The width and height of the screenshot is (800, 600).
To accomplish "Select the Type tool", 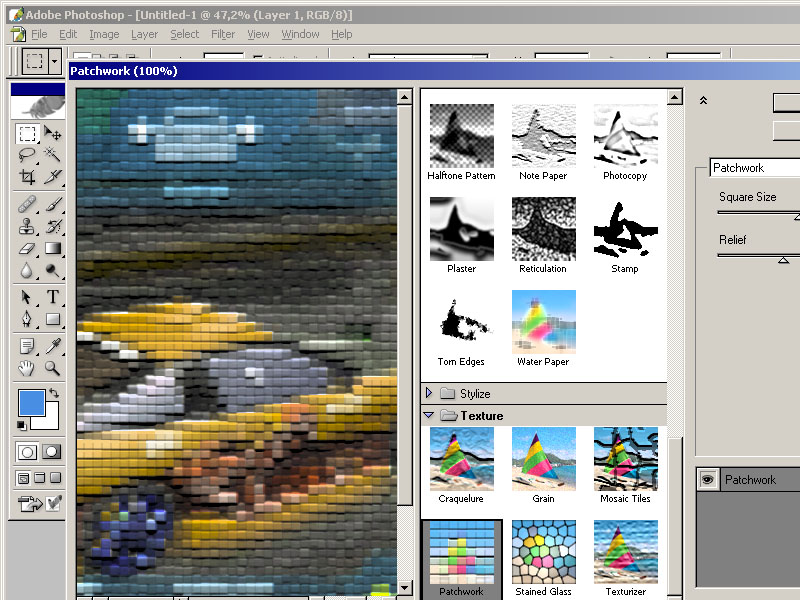I will pos(52,297).
